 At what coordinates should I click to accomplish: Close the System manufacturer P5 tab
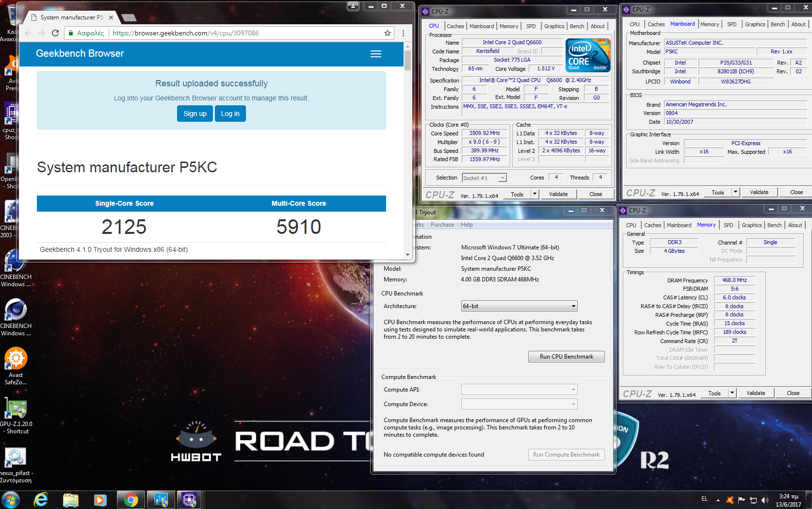[x=111, y=17]
